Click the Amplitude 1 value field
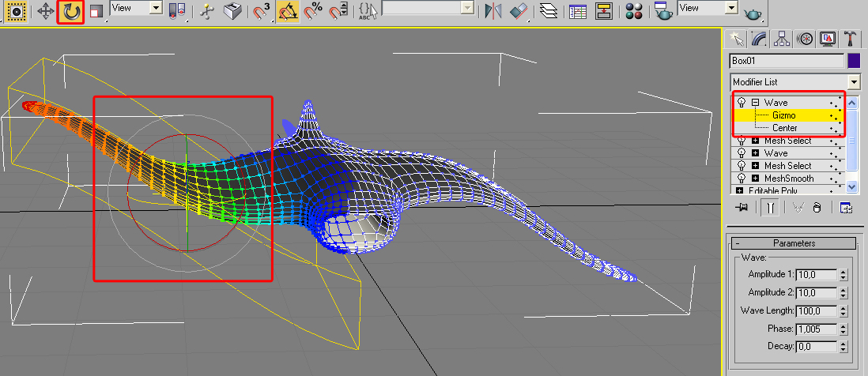 pyautogui.click(x=817, y=274)
